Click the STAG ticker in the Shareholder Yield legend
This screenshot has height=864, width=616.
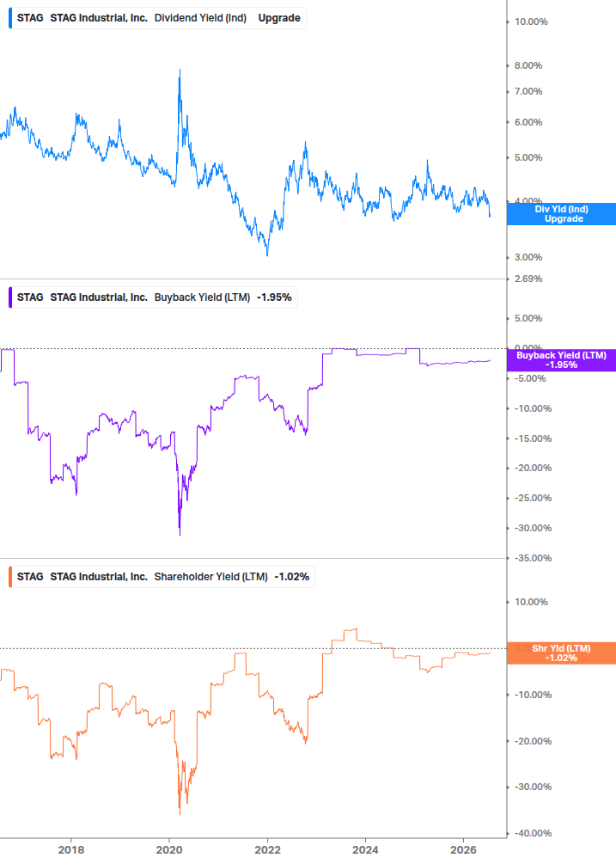pyautogui.click(x=30, y=577)
